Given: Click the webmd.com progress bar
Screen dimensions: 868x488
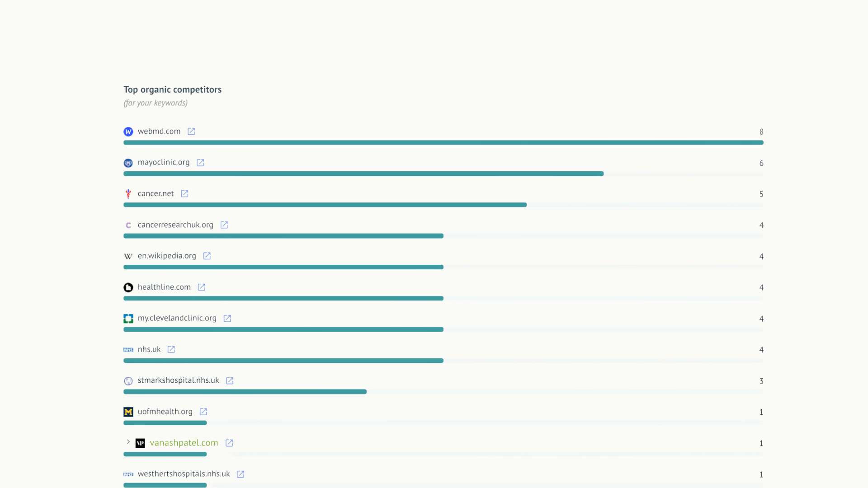Looking at the screenshot, I should coord(443,143).
